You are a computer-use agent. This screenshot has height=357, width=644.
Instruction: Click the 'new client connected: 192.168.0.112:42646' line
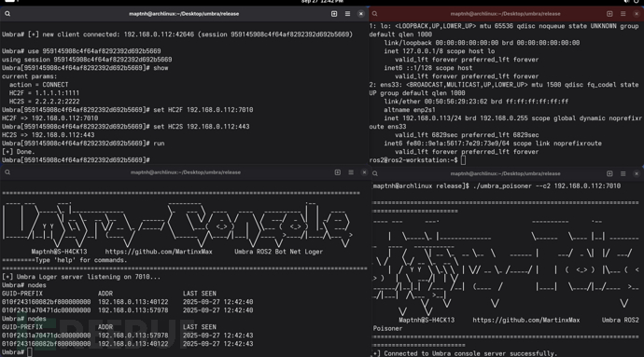pos(177,34)
